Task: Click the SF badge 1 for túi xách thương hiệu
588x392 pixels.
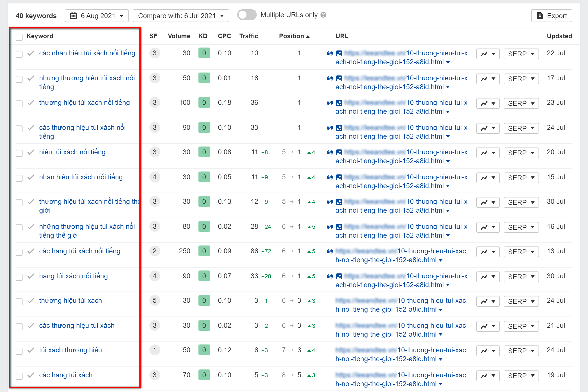Action: pos(155,350)
